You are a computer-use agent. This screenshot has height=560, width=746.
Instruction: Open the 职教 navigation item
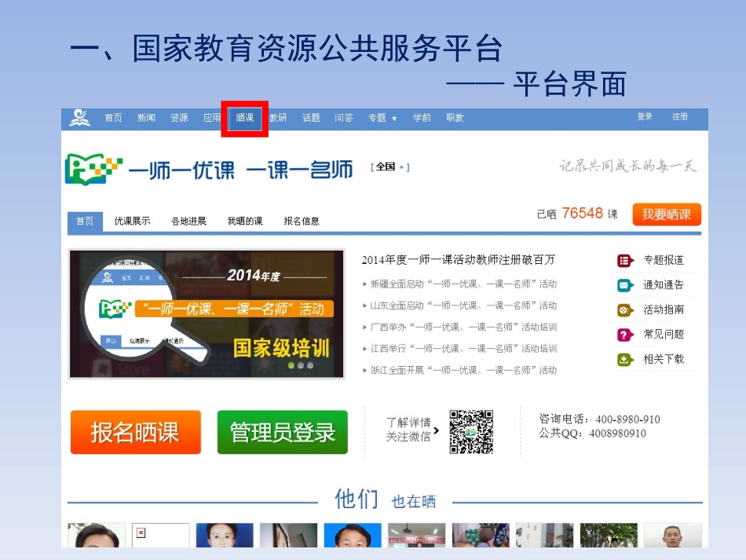point(455,118)
